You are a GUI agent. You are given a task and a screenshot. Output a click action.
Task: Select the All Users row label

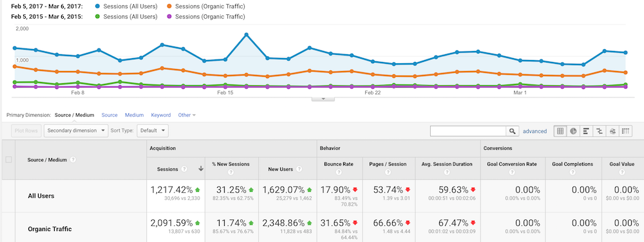tap(41, 196)
